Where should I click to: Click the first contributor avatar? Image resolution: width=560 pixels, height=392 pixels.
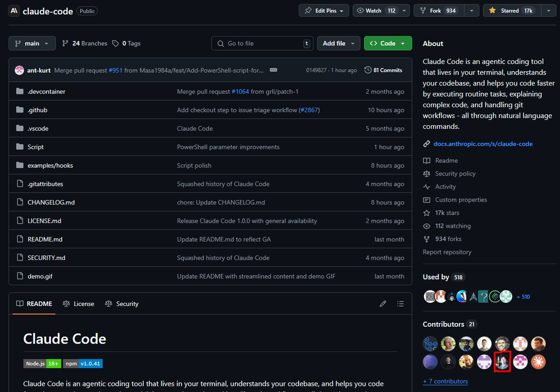[x=430, y=344]
